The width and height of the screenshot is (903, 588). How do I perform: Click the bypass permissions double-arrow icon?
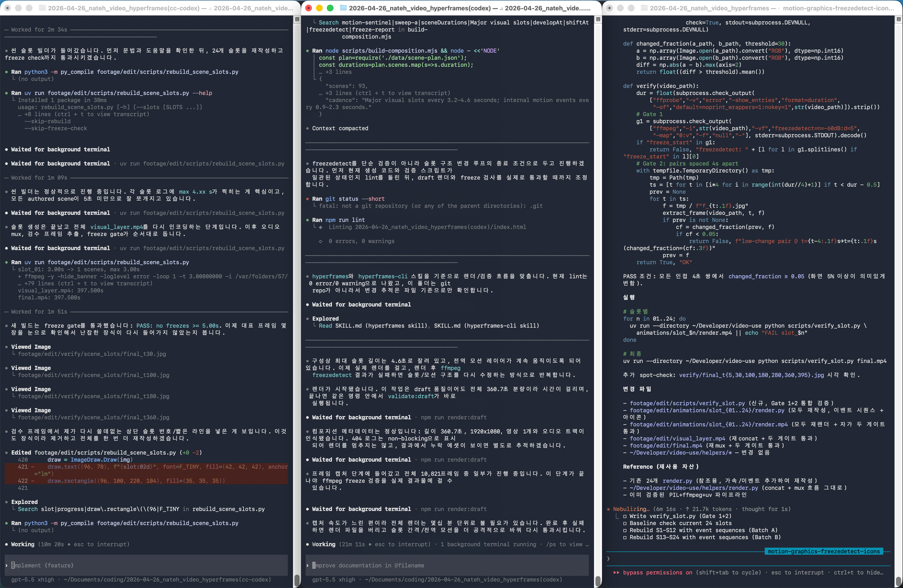(616, 573)
